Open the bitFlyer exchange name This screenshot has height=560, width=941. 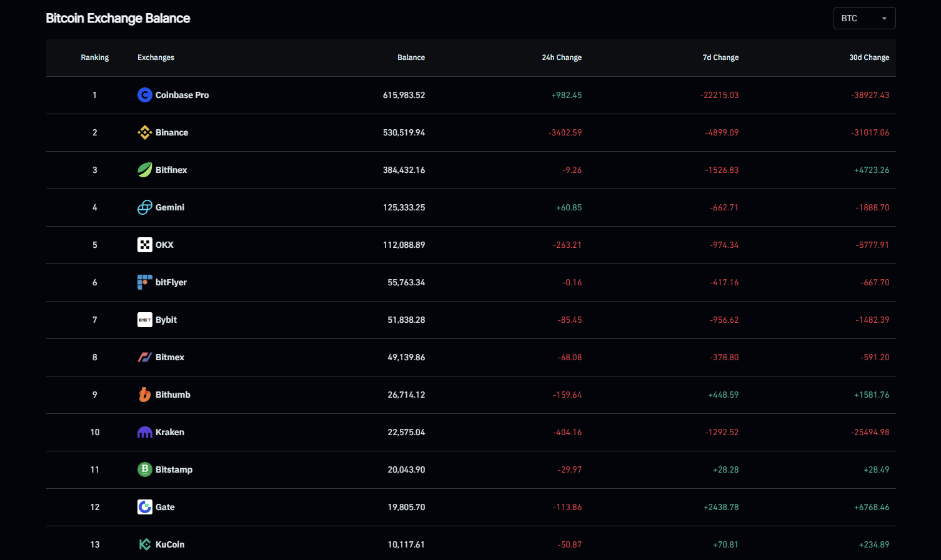[171, 282]
